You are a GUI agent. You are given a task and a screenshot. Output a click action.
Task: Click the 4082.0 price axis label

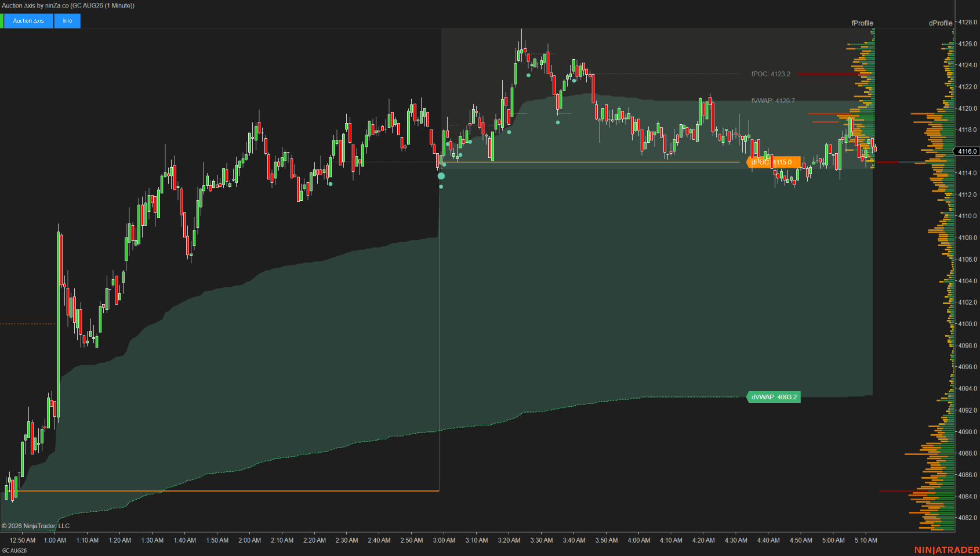(968, 518)
